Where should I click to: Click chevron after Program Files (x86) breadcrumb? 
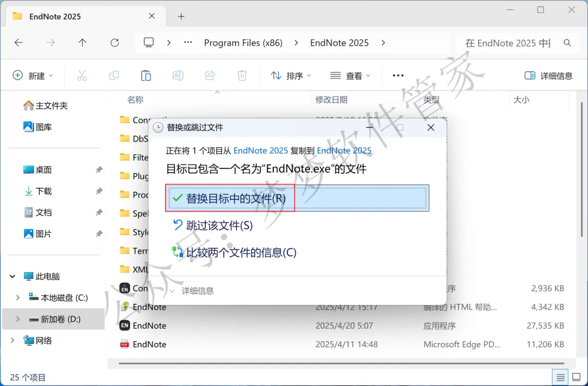tap(296, 43)
